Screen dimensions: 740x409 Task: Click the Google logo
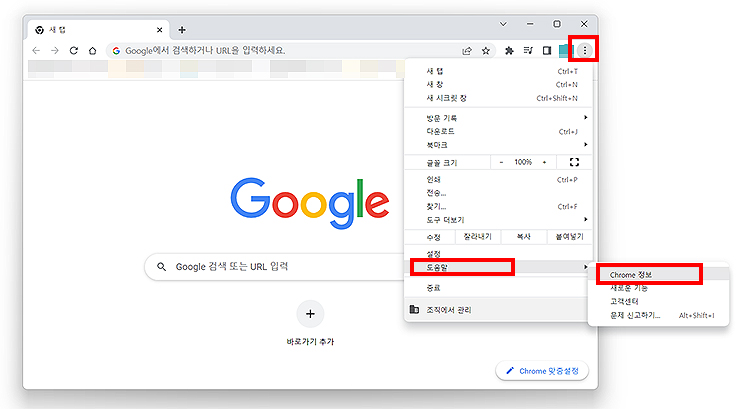point(310,203)
